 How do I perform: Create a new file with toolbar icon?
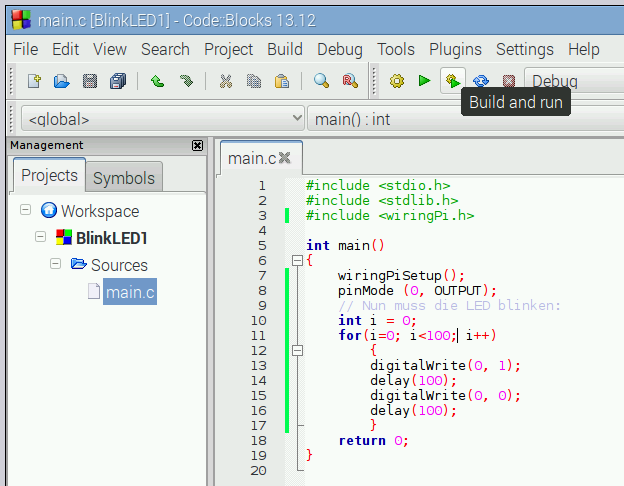(x=34, y=81)
